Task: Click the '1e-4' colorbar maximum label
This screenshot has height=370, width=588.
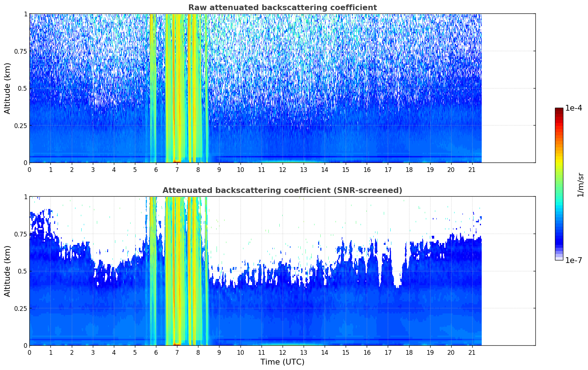Action: (x=573, y=108)
